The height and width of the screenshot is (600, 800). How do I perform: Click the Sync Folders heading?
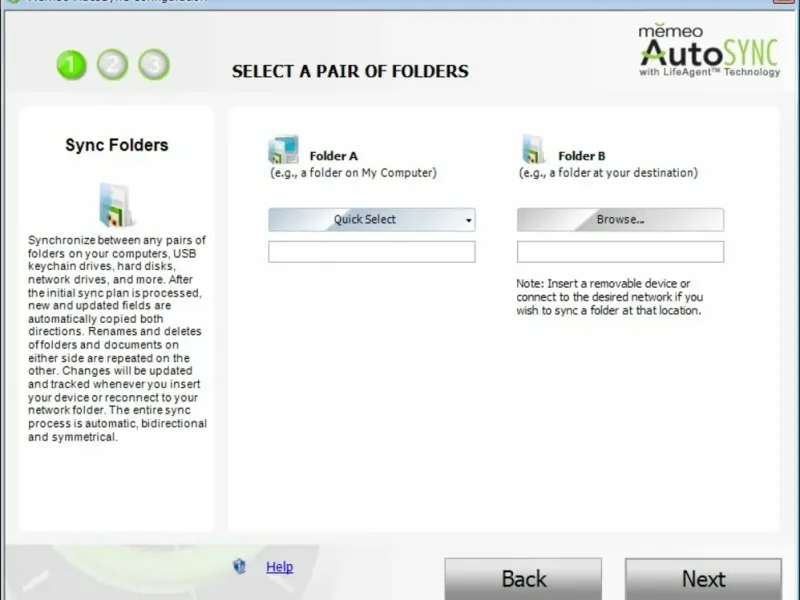[116, 145]
